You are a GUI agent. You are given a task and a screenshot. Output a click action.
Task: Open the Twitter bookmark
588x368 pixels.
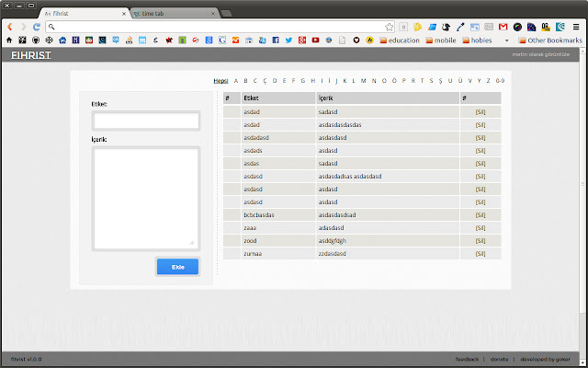pyautogui.click(x=288, y=40)
